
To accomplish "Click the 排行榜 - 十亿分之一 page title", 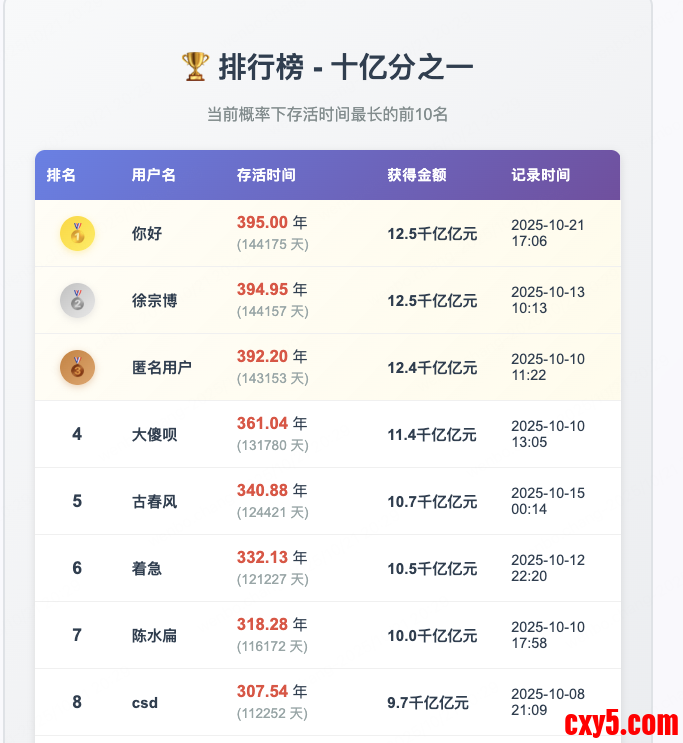I will tap(345, 67).
